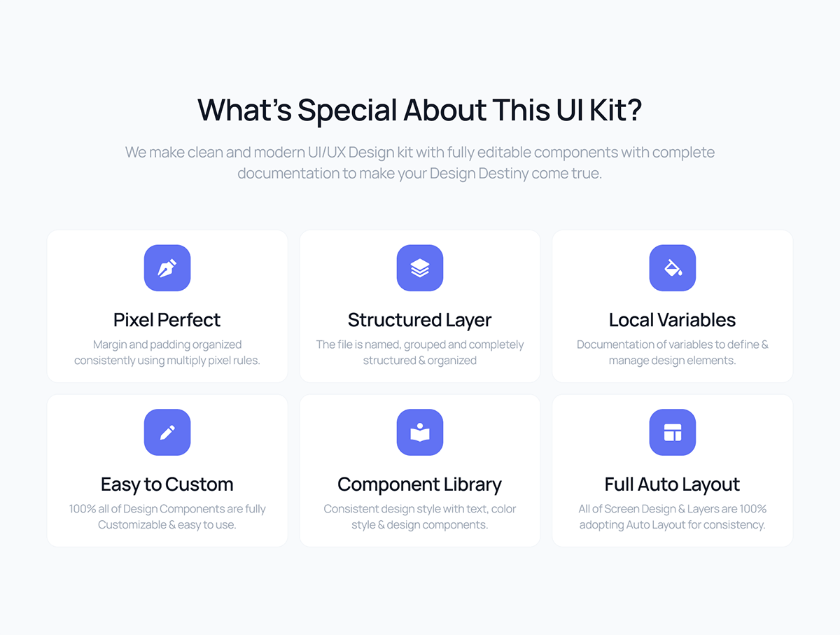Click the pen nib icon above Pixel Perfect

[167, 268]
